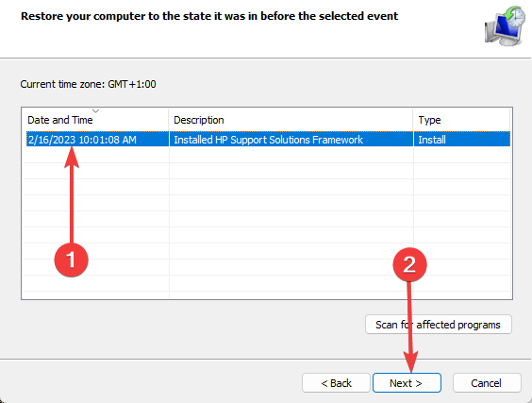
Task: Go back with the Back button
Action: (x=336, y=383)
